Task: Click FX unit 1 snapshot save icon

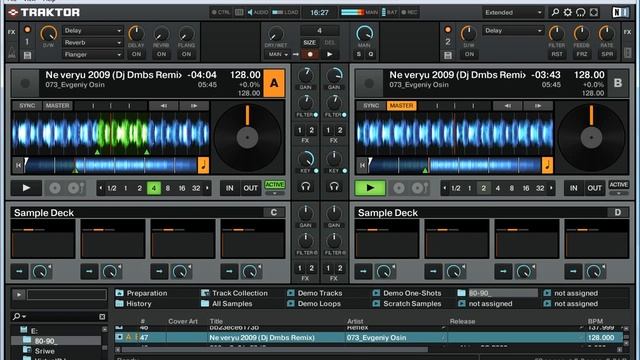Action: (x=27, y=55)
